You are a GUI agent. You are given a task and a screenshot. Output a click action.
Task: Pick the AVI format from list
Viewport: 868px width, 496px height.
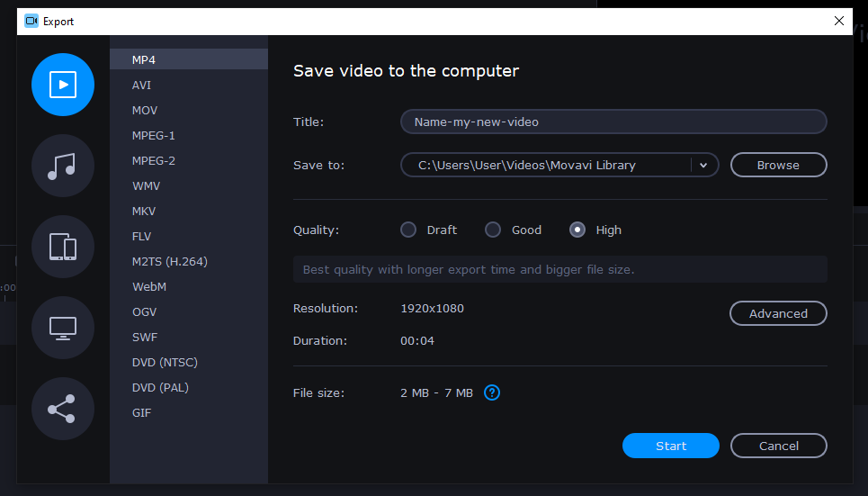coord(141,85)
